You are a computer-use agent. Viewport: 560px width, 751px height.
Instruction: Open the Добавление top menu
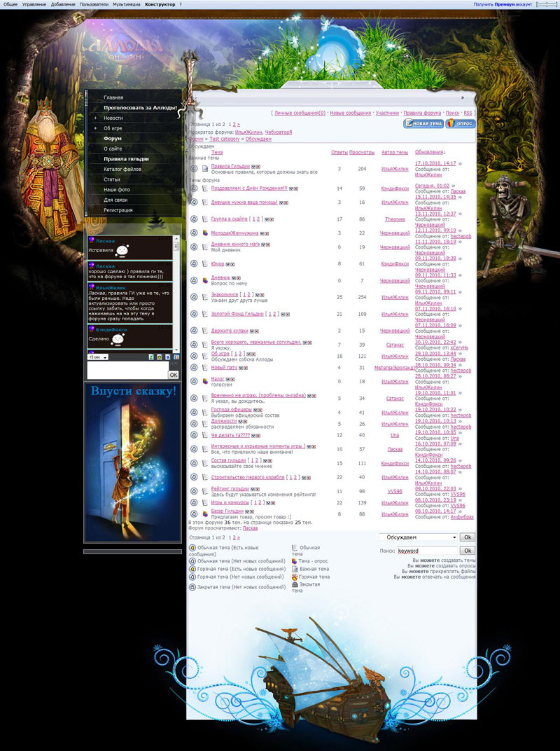63,4
